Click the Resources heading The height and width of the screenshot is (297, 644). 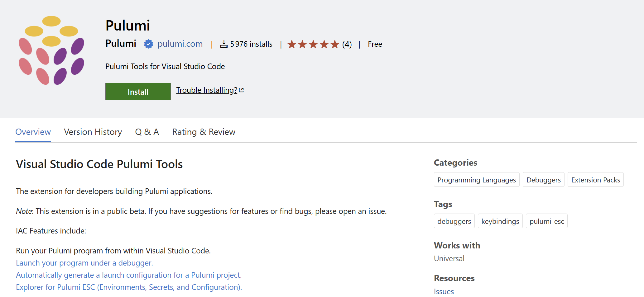point(454,278)
